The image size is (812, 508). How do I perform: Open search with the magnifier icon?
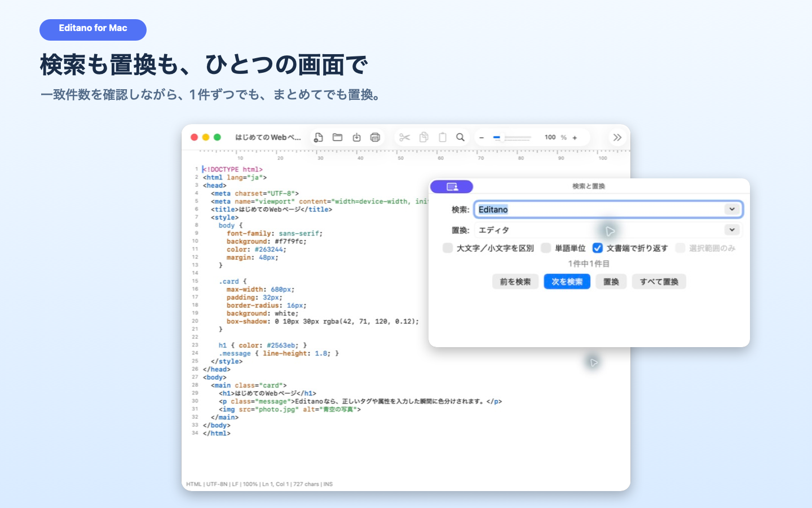point(461,137)
